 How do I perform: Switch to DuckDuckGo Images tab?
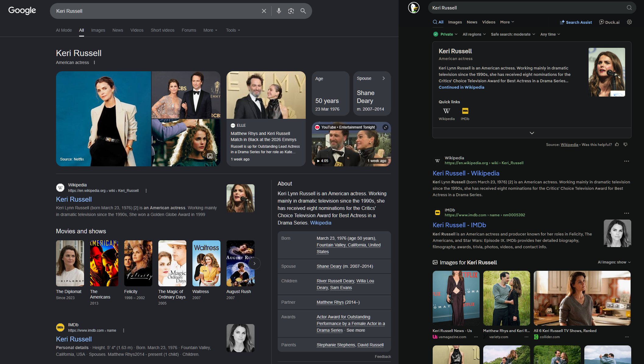click(x=455, y=22)
